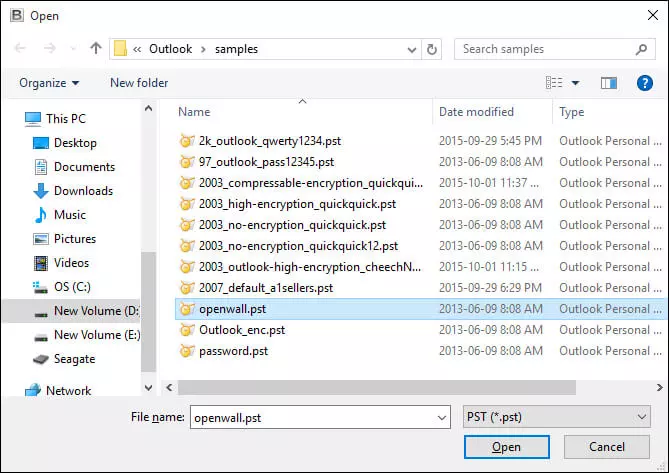Click the Back navigation arrow
The height and width of the screenshot is (473, 669).
click(x=22, y=49)
